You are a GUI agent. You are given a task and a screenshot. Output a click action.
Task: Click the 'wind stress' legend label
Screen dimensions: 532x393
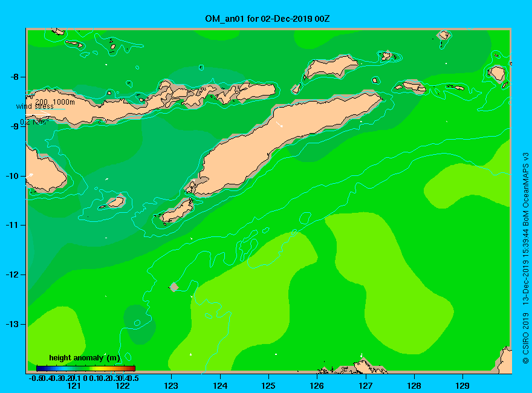[x=34, y=106]
